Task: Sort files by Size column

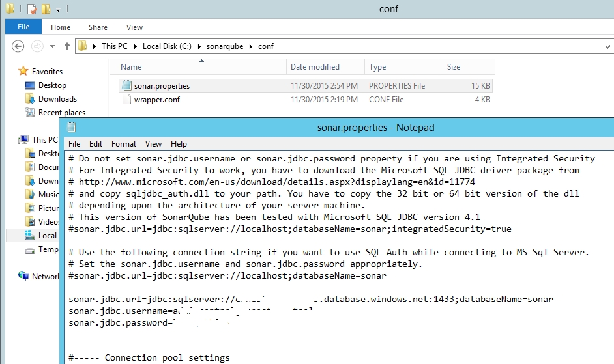Action: point(469,67)
